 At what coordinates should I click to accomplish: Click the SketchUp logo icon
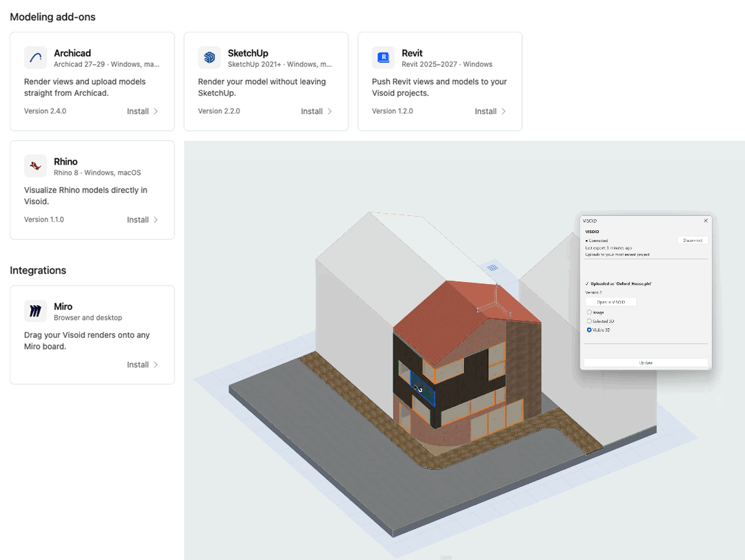pos(210,58)
